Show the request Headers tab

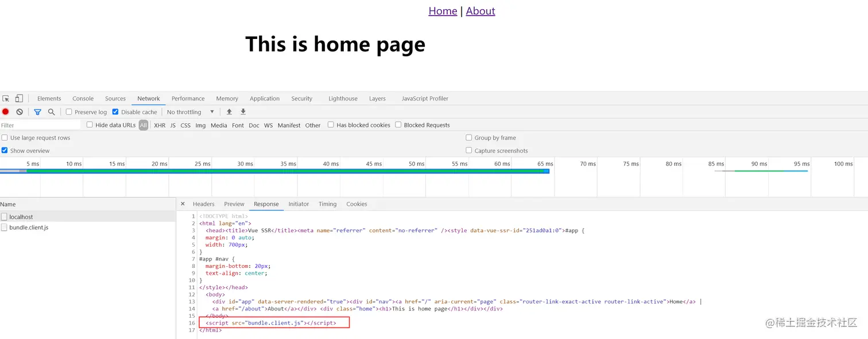pos(204,204)
